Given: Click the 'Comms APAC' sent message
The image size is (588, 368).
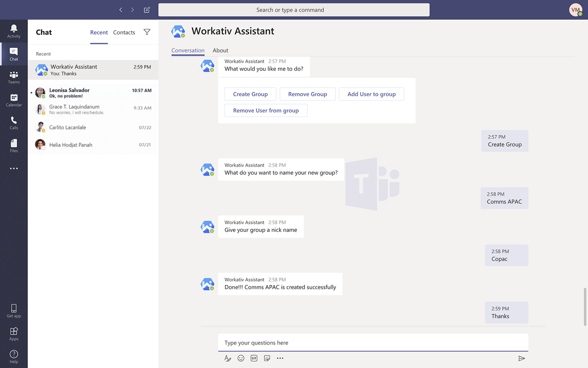Looking at the screenshot, I should coord(504,198).
